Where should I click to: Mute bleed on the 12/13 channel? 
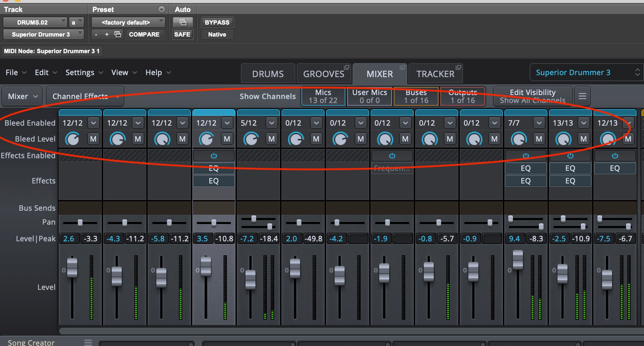(x=628, y=139)
